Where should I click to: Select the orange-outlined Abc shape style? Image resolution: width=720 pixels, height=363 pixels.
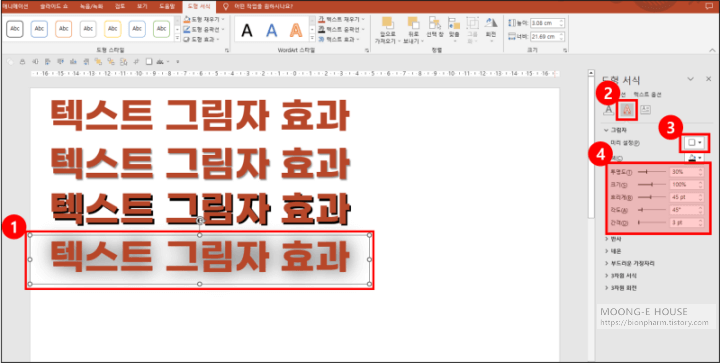(x=64, y=29)
